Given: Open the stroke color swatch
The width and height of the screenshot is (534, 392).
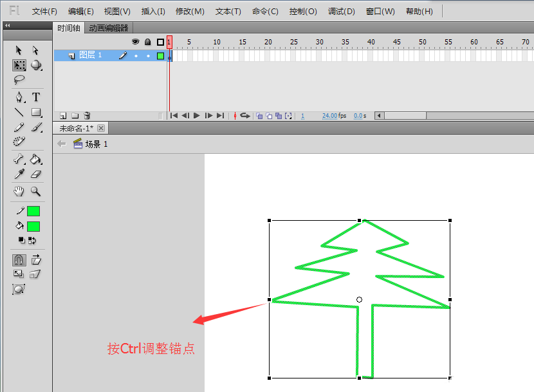Looking at the screenshot, I should tap(33, 211).
